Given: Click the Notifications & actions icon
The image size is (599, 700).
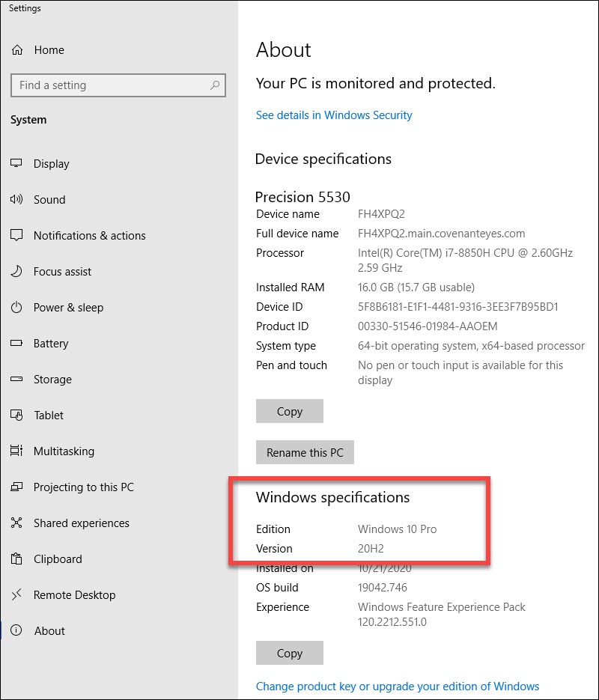Looking at the screenshot, I should coord(16,236).
